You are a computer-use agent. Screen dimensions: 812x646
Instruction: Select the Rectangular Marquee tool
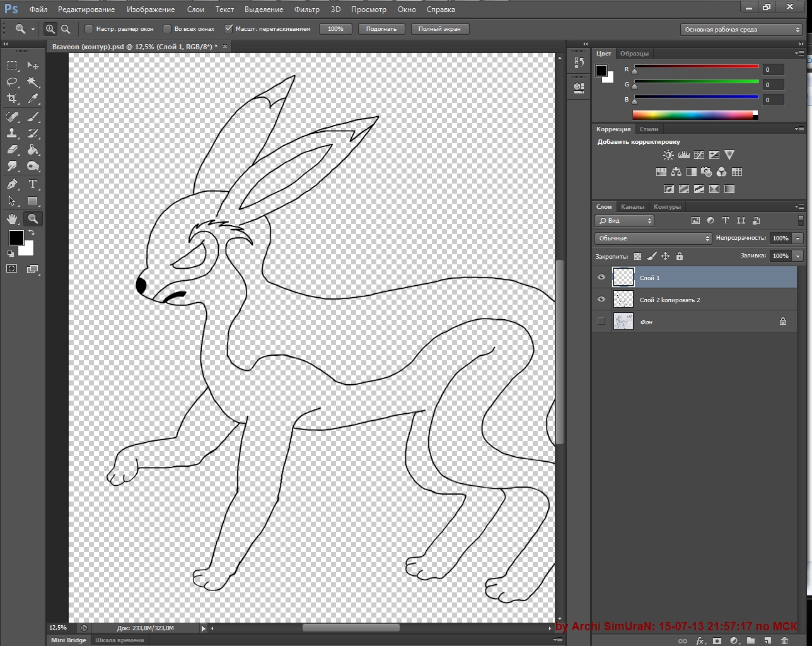(12, 66)
